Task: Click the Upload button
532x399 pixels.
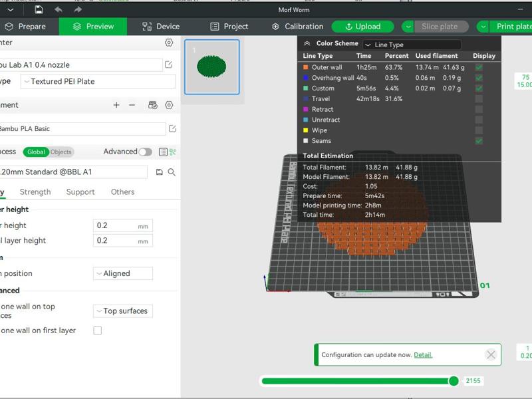Action: (x=362, y=27)
